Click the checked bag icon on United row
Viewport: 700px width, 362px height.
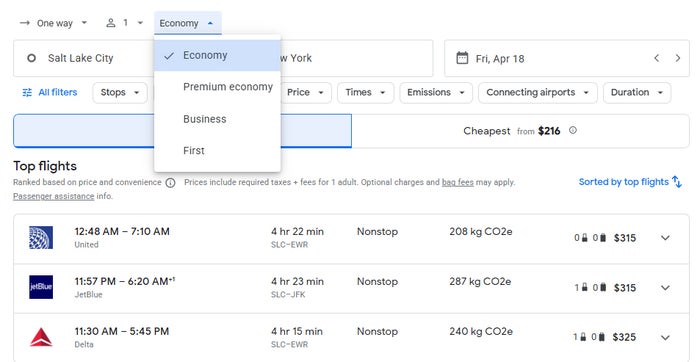click(603, 238)
